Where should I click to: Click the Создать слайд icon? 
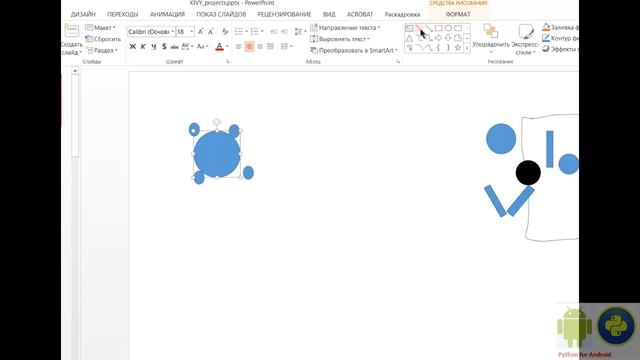tap(71, 31)
